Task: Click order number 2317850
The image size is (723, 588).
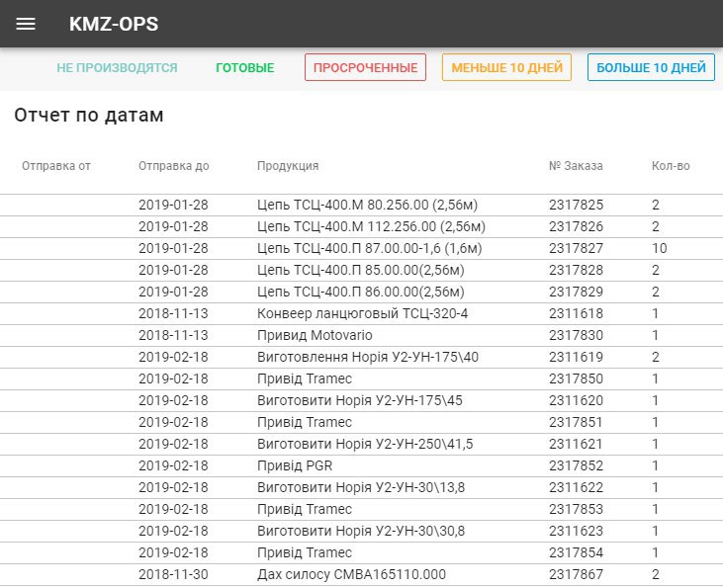Action: tap(576, 378)
